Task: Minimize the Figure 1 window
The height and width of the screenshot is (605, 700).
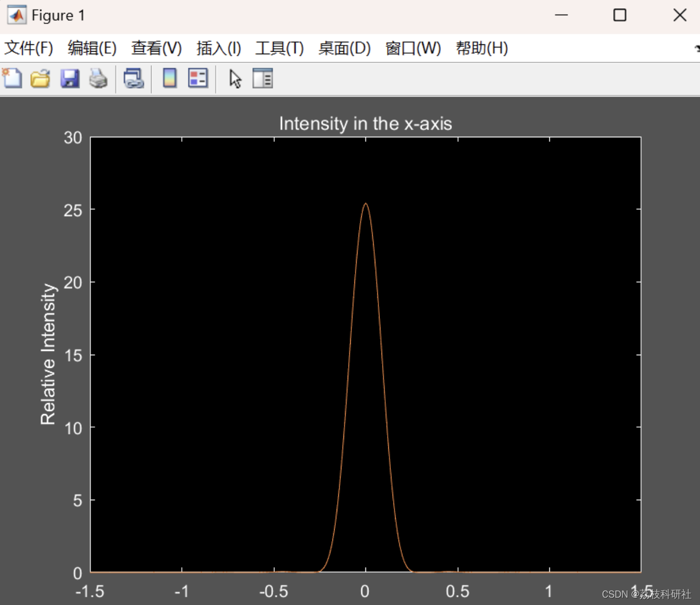Action: 561,15
